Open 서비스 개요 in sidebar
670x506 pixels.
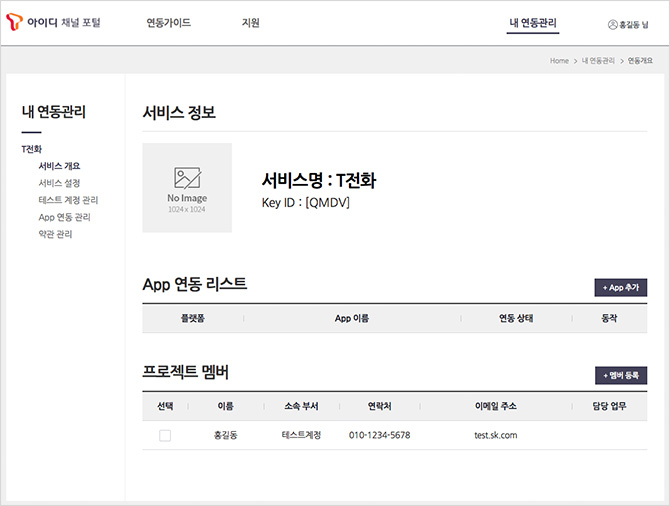(59, 166)
